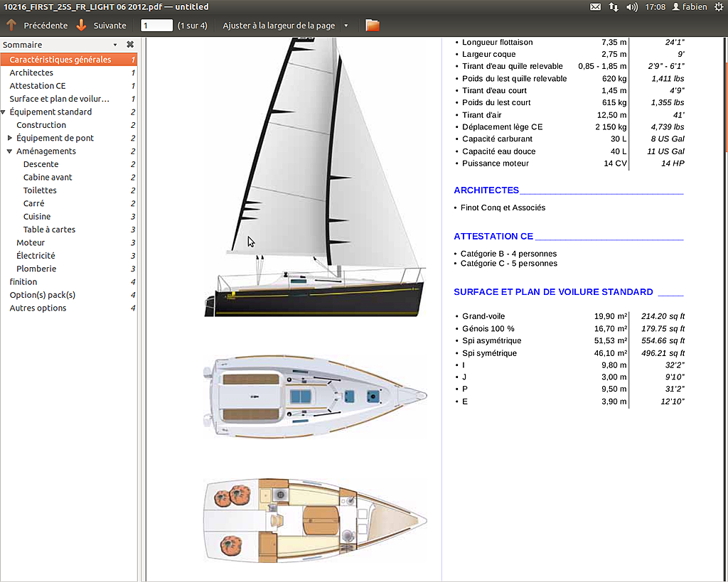Click the ARCHITECTES section heading
728x582 pixels.
[486, 190]
